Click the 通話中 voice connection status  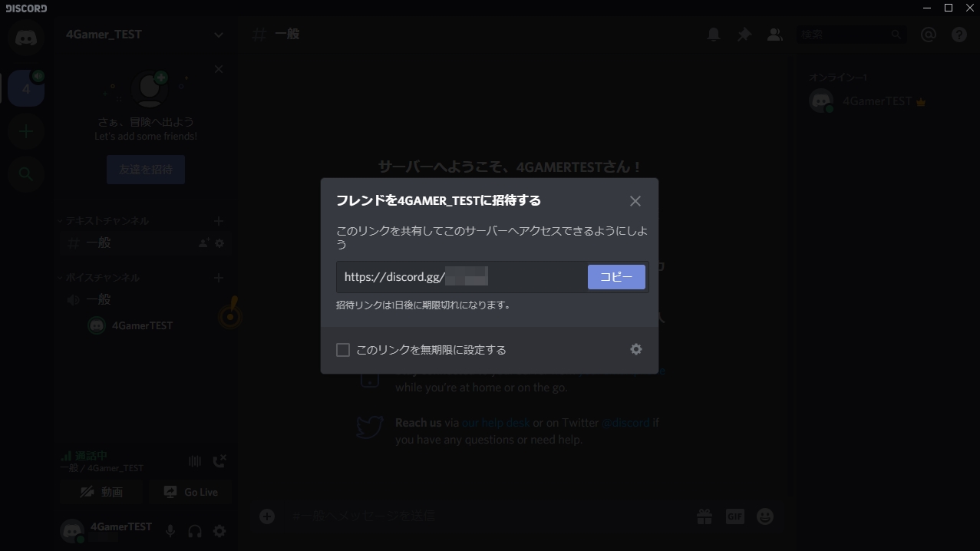84,456
